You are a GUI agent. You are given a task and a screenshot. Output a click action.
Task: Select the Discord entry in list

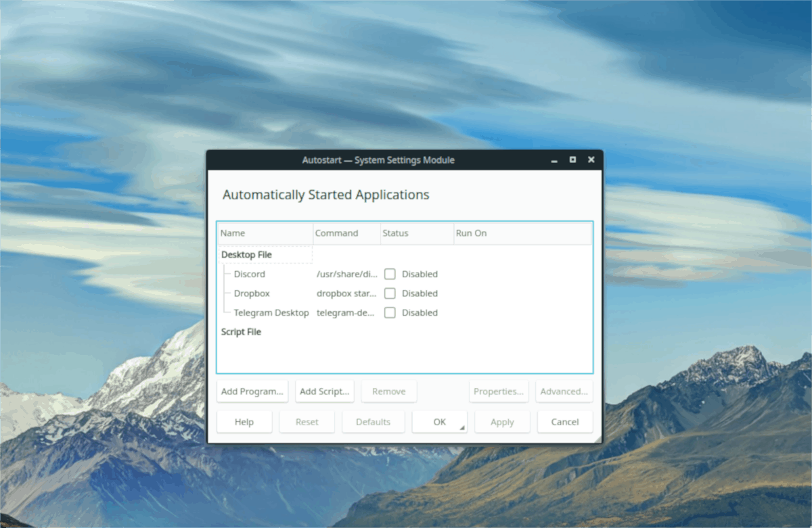coord(250,274)
